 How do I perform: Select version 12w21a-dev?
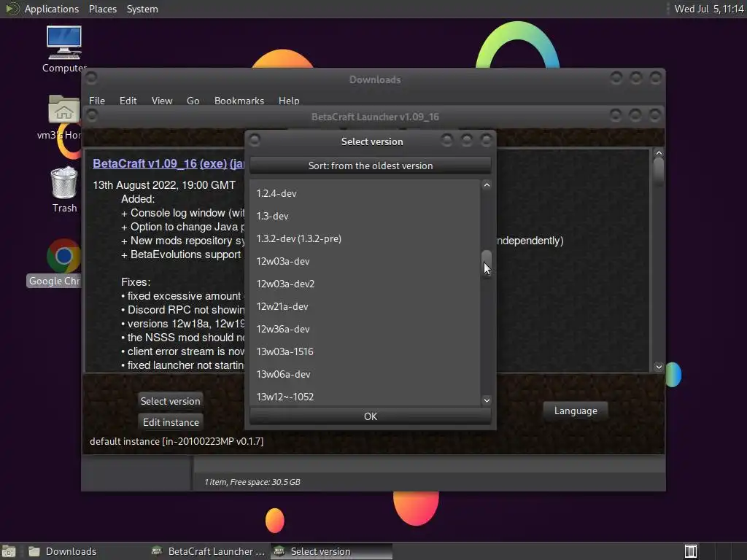tap(365, 306)
